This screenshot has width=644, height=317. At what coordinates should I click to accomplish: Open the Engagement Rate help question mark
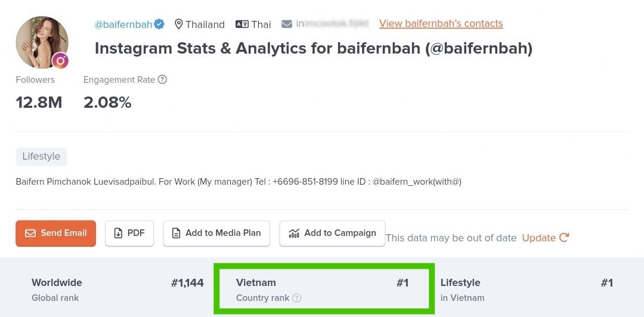tap(163, 80)
